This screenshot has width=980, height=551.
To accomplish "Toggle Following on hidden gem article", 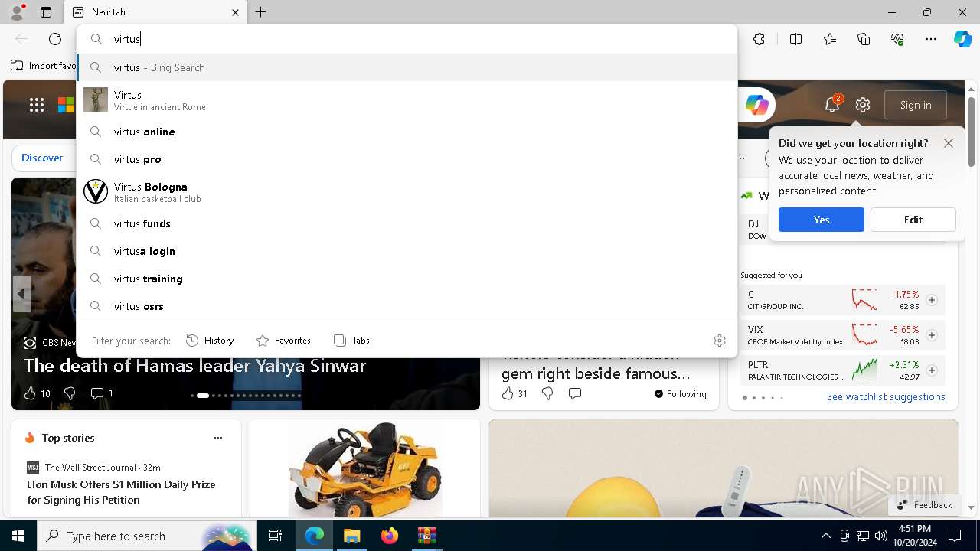I will (x=680, y=393).
